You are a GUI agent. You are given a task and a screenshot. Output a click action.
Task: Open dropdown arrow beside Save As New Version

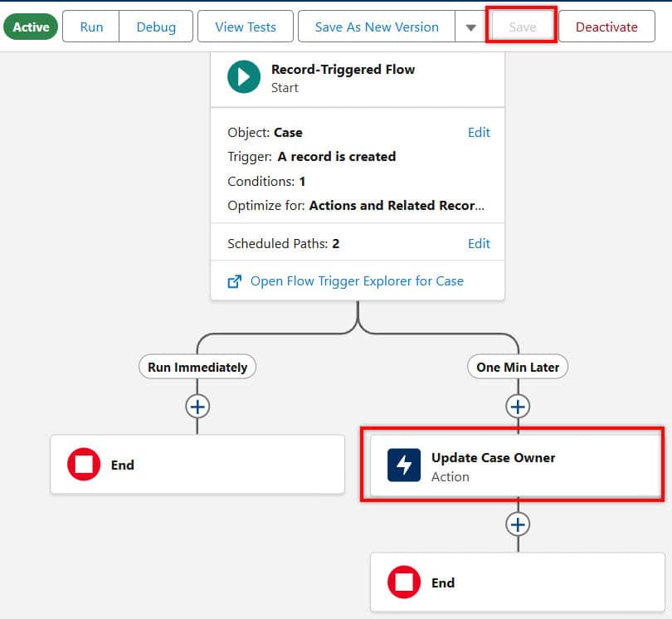(470, 27)
